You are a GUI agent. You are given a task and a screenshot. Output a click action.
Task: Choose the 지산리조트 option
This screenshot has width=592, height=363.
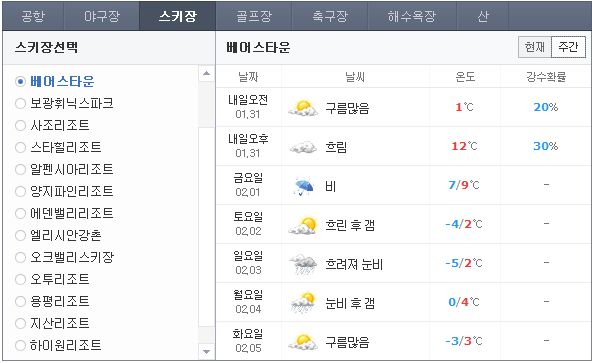tap(20, 323)
